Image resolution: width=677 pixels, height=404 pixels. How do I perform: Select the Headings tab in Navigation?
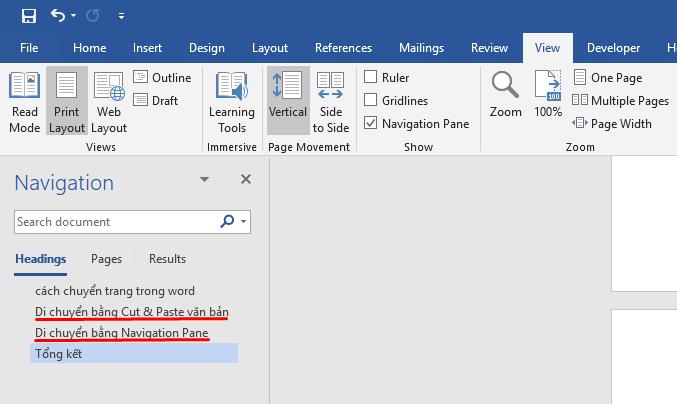tap(41, 259)
